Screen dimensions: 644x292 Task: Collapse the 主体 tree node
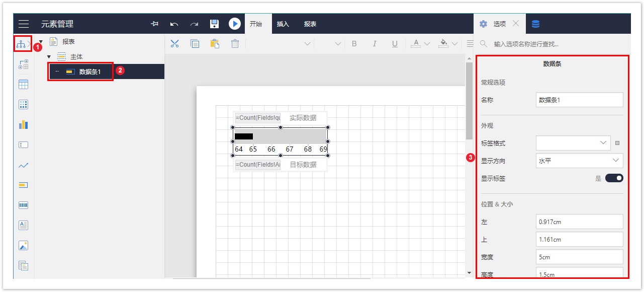tap(49, 57)
